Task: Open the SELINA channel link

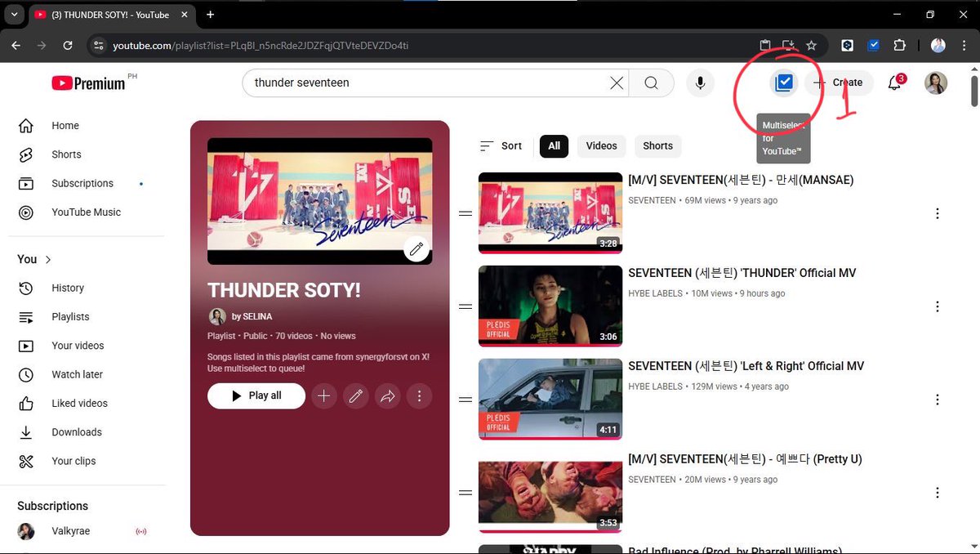Action: tap(252, 316)
